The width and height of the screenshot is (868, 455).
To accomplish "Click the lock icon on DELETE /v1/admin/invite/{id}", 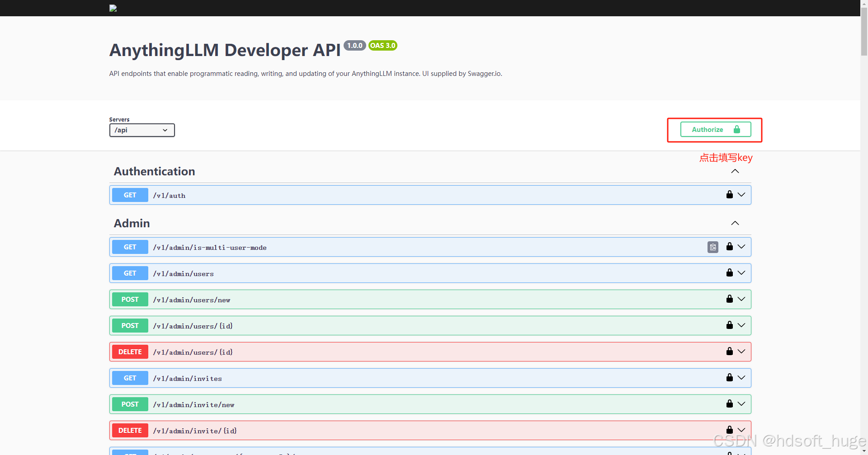I will tap(729, 430).
